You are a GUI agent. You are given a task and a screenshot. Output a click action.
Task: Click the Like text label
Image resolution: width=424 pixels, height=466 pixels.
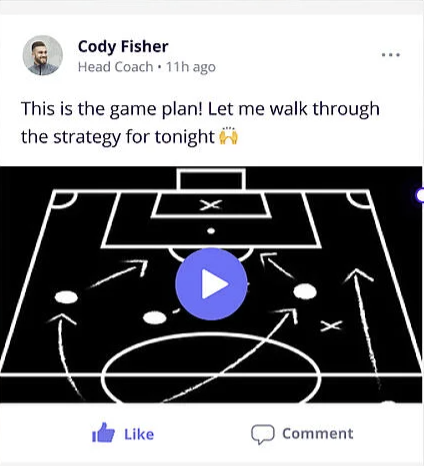139,435
